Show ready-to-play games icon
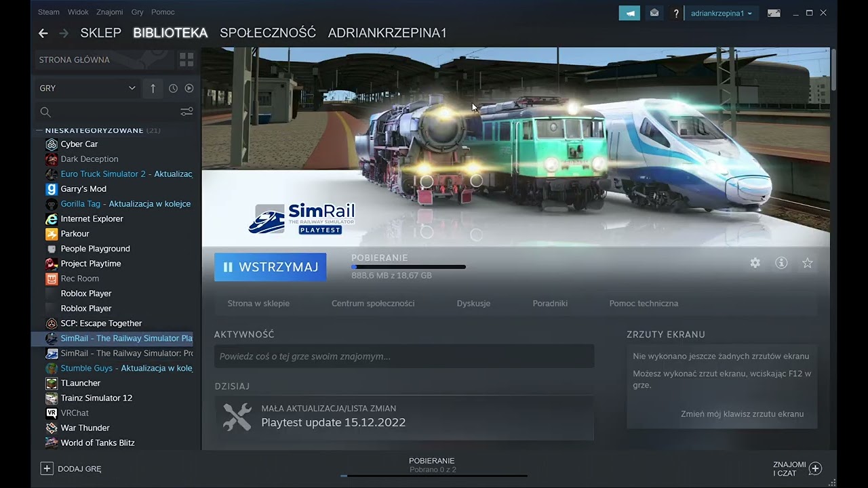This screenshot has width=868, height=488. pos(189,88)
